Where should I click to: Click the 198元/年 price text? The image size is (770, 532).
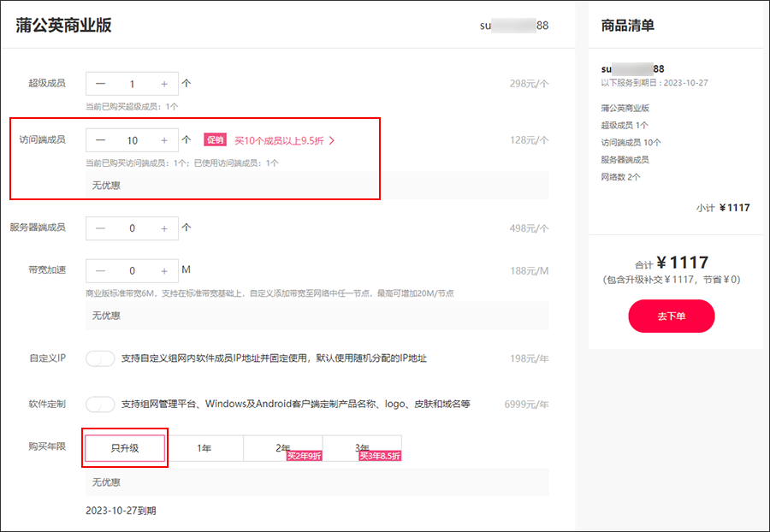[529, 358]
